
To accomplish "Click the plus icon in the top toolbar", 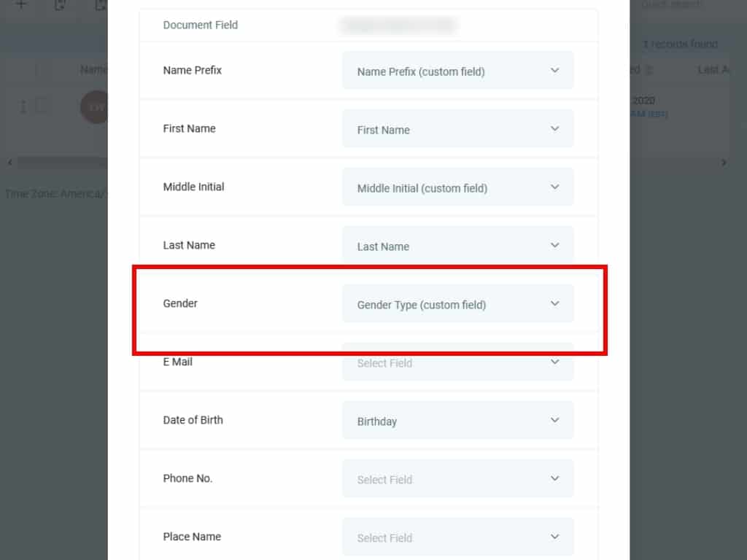I will (x=21, y=4).
